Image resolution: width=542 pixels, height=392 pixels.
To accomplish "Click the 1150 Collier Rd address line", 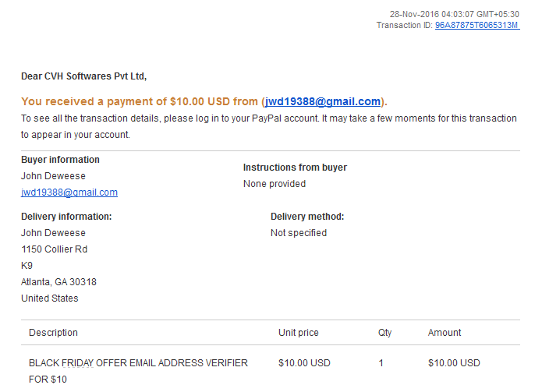I will click(55, 249).
